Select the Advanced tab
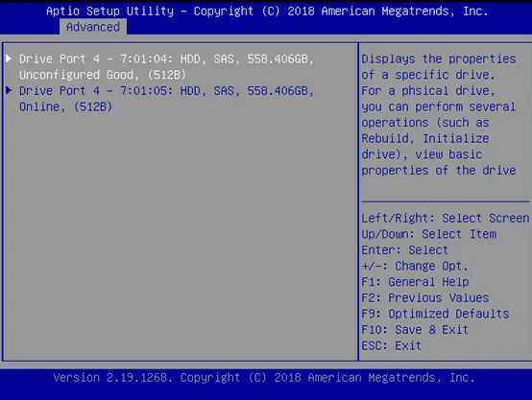Screen dimensions: 532x400 93,27
